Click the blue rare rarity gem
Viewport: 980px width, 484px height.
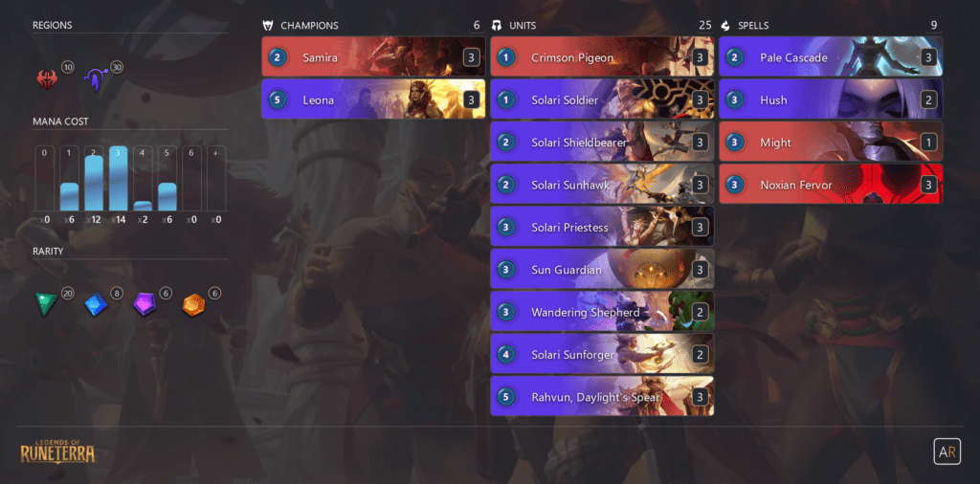[96, 304]
